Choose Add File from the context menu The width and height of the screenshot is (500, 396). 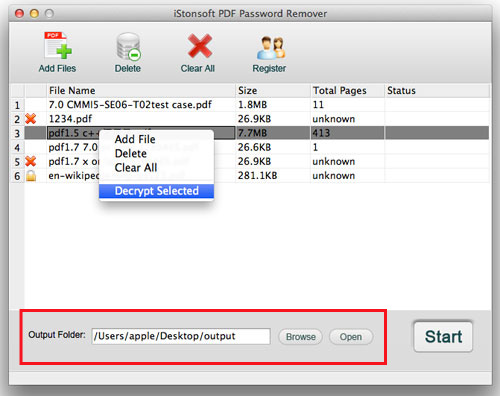point(156,139)
